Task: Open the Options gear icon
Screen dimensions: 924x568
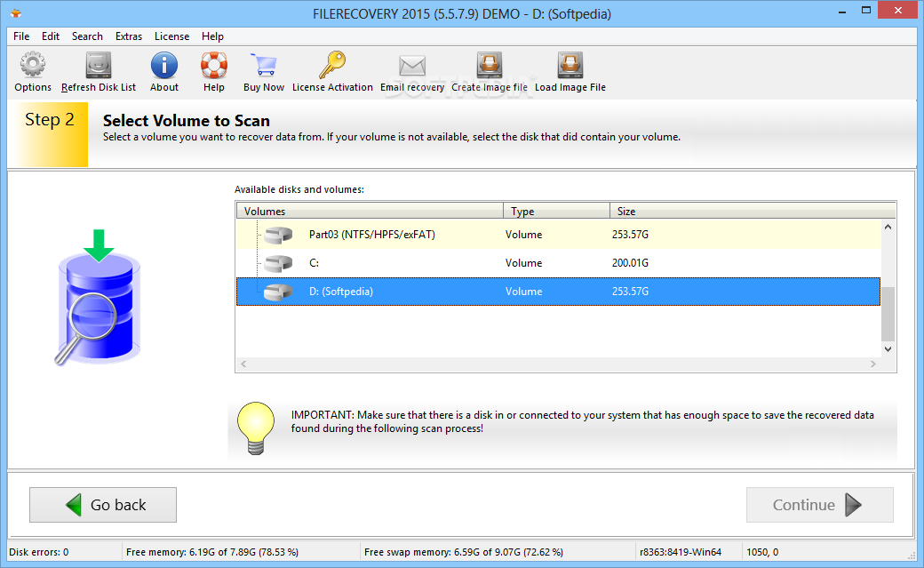Action: (32, 65)
